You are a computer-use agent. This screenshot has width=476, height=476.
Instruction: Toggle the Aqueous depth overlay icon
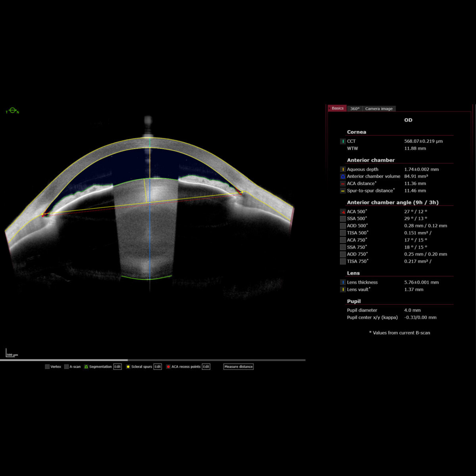(343, 169)
